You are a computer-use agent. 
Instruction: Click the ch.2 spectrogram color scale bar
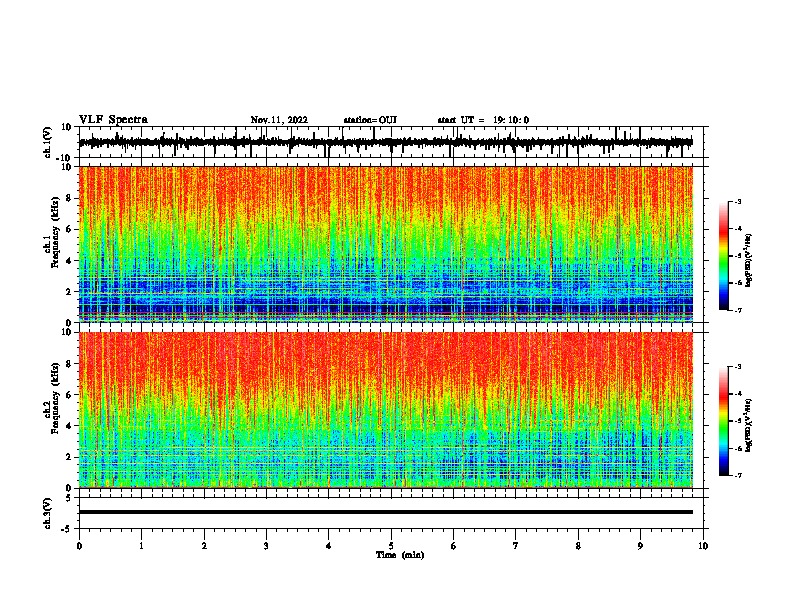[723, 421]
